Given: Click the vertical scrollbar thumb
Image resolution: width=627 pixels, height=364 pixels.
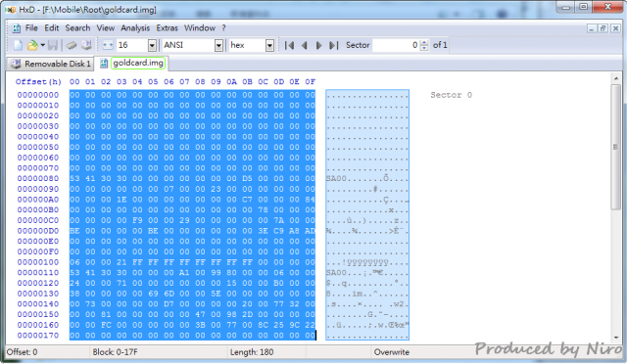Looking at the screenshot, I should tap(616, 147).
